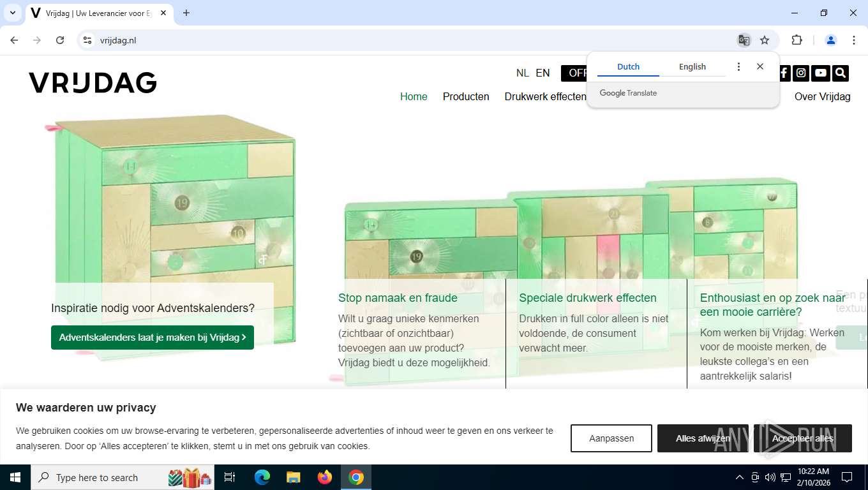Screen dimensions: 868x490
Task: Reload the page
Action: 60,40
